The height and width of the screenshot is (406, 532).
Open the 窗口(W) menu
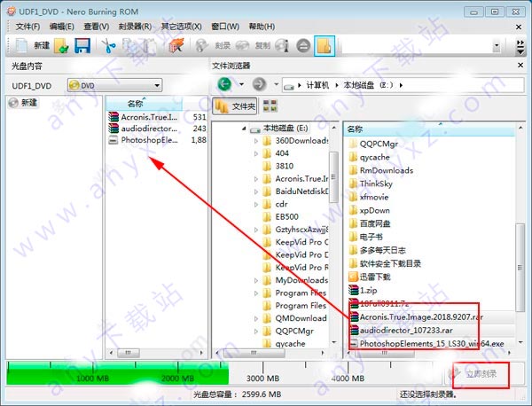225,27
